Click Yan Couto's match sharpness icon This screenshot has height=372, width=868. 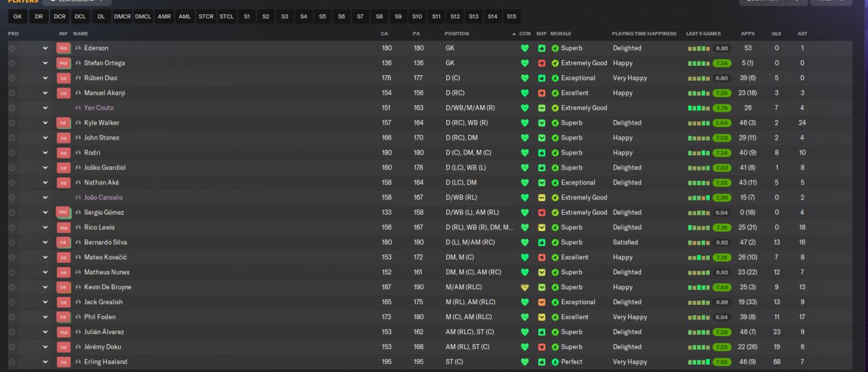[x=541, y=108]
